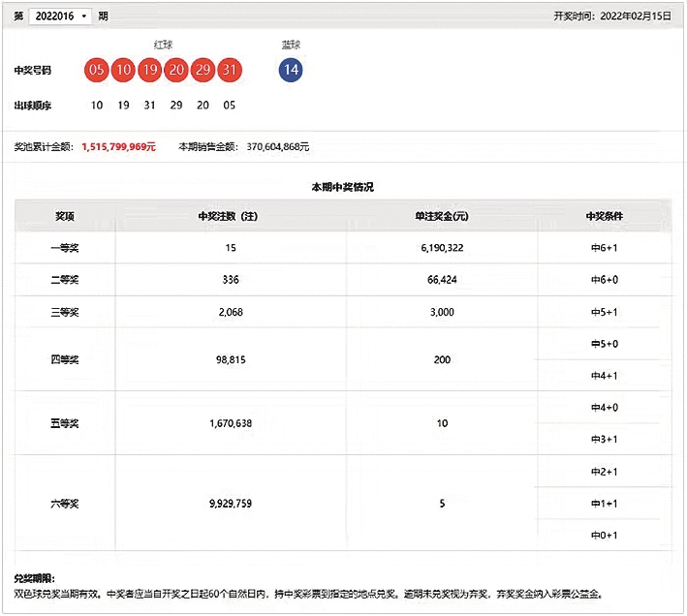Image resolution: width=687 pixels, height=616 pixels.
Task: Click the first prize amount 6,190,322
Action: (442, 248)
